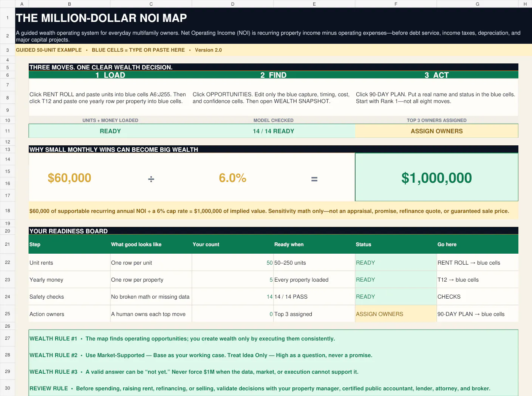Click the sensitivity math disclaimer row
Viewport: 532px width, 396px height.
(x=274, y=211)
